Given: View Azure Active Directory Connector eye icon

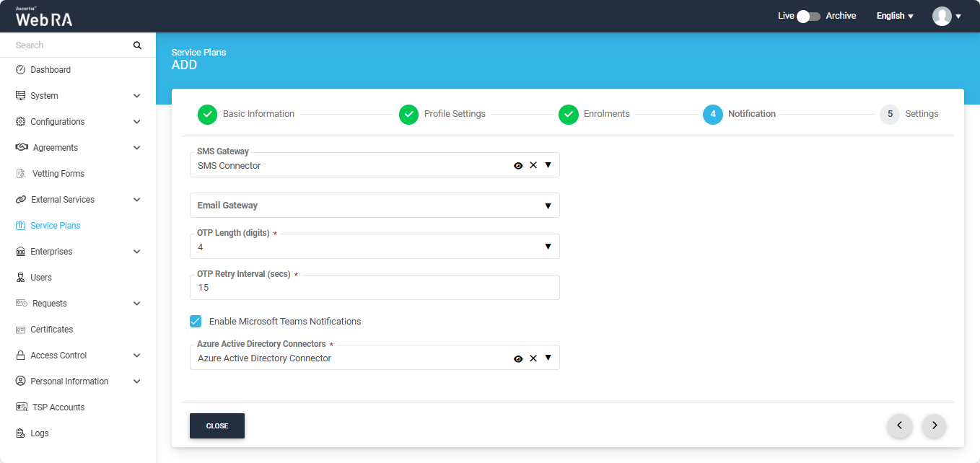Looking at the screenshot, I should pos(518,358).
